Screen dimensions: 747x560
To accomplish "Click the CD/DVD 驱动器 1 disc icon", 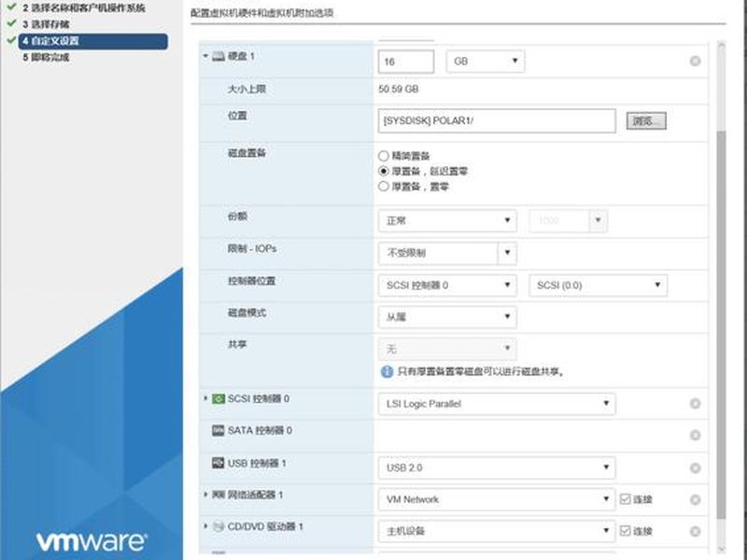I will click(x=218, y=526).
